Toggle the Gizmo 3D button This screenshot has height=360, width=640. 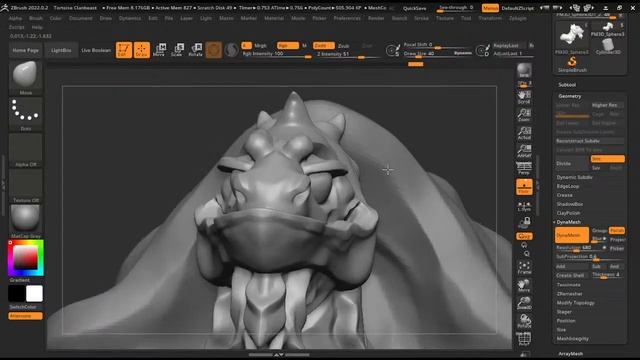(213, 50)
